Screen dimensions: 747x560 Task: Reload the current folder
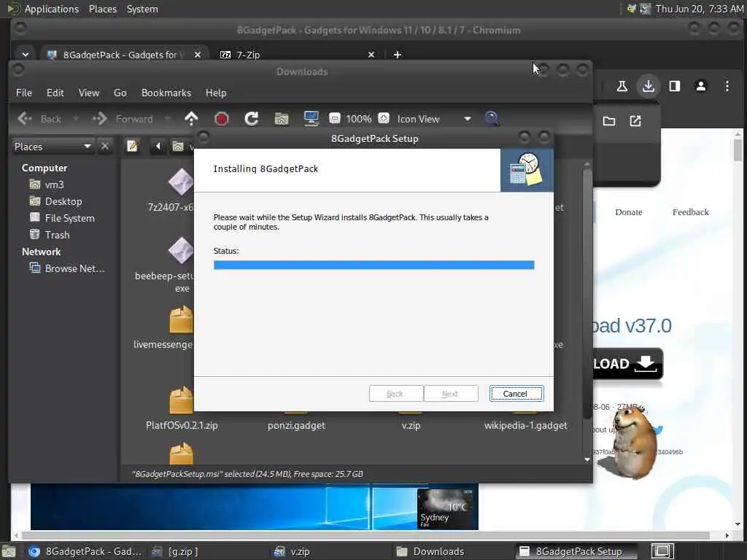click(x=252, y=119)
